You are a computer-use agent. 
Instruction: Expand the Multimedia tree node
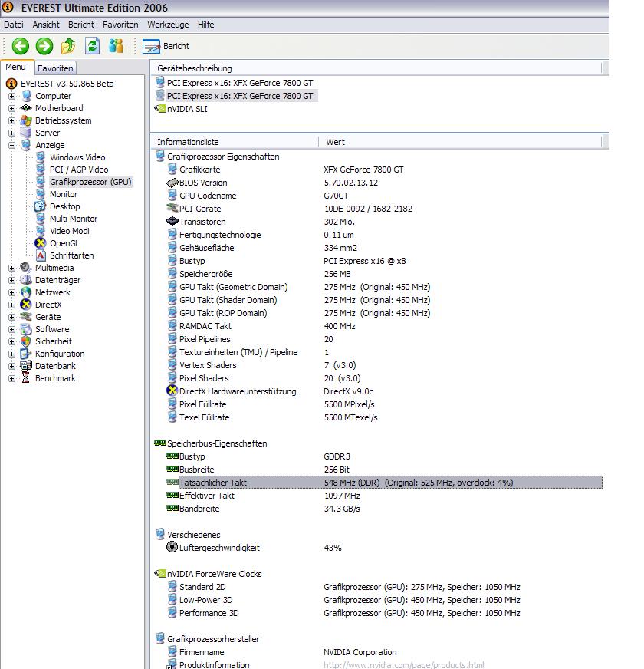(x=12, y=268)
